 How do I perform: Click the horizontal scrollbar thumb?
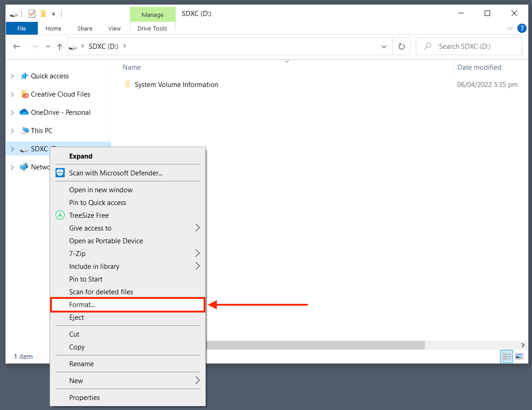click(x=315, y=345)
